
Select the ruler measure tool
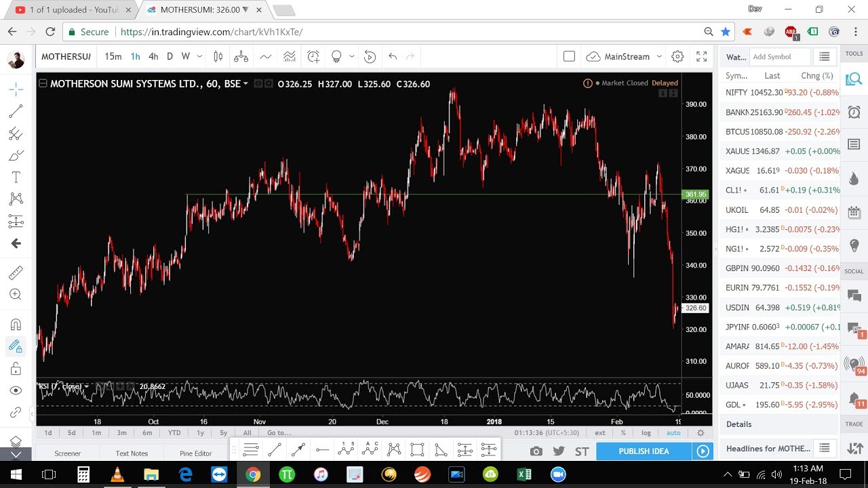click(x=16, y=272)
